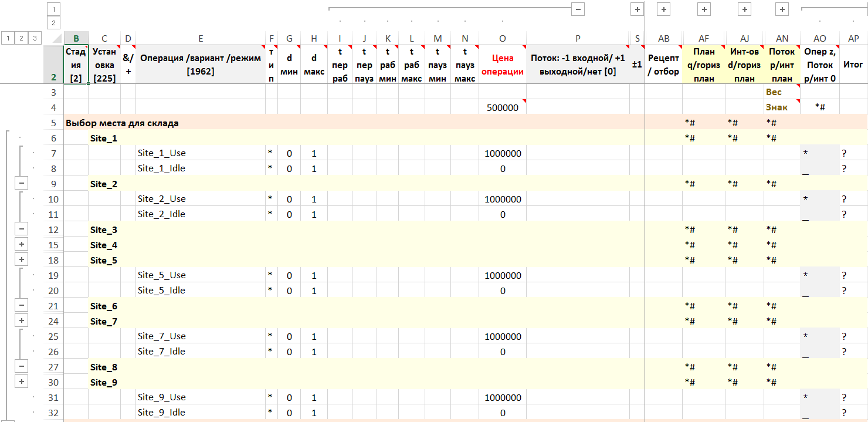Click the red "Цена операции" header cell

pyautogui.click(x=502, y=65)
